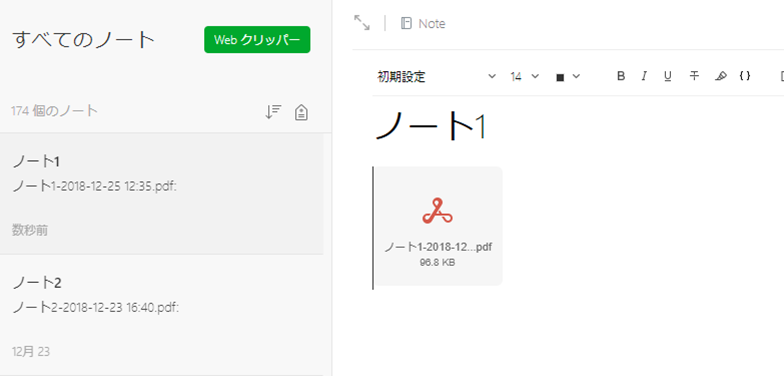Click the notebook icon beside Note
Screen dimensions: 784x376
point(406,23)
